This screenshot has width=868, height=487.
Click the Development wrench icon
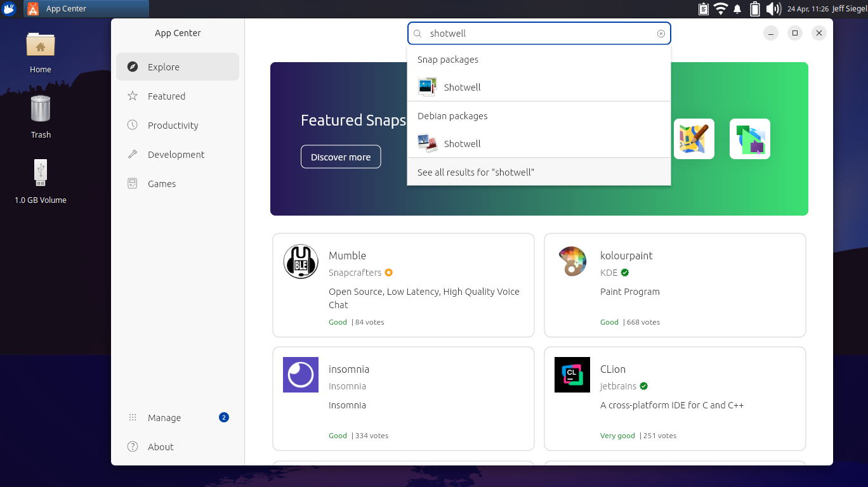pyautogui.click(x=133, y=154)
